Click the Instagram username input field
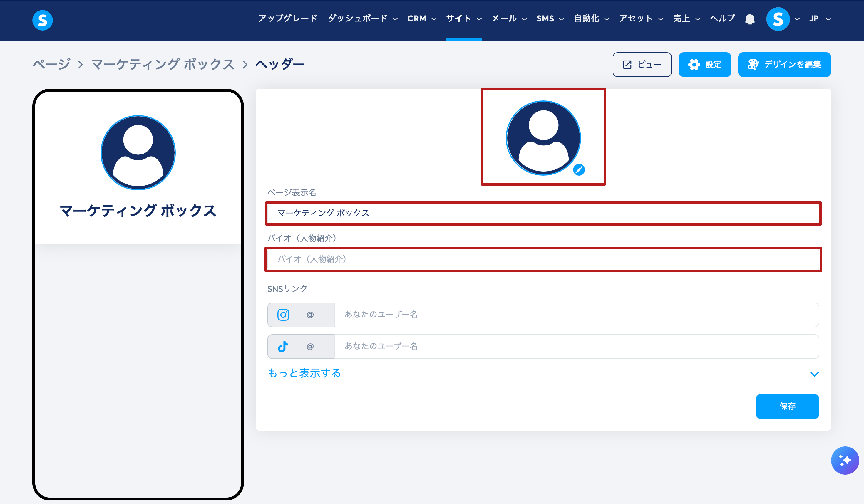 point(576,315)
